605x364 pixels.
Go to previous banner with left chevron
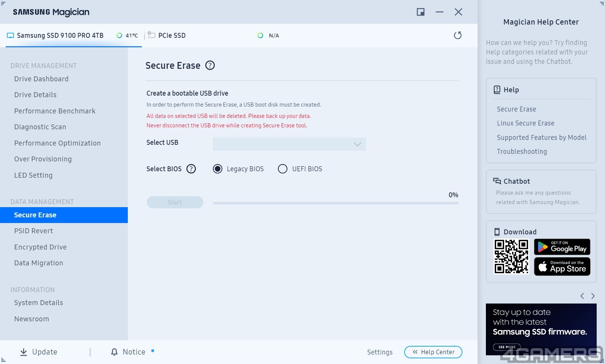click(x=582, y=296)
